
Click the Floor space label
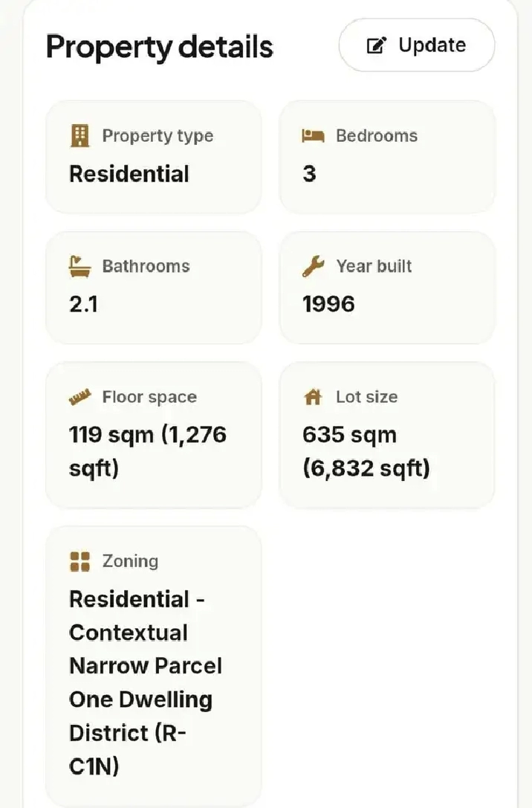coord(149,397)
